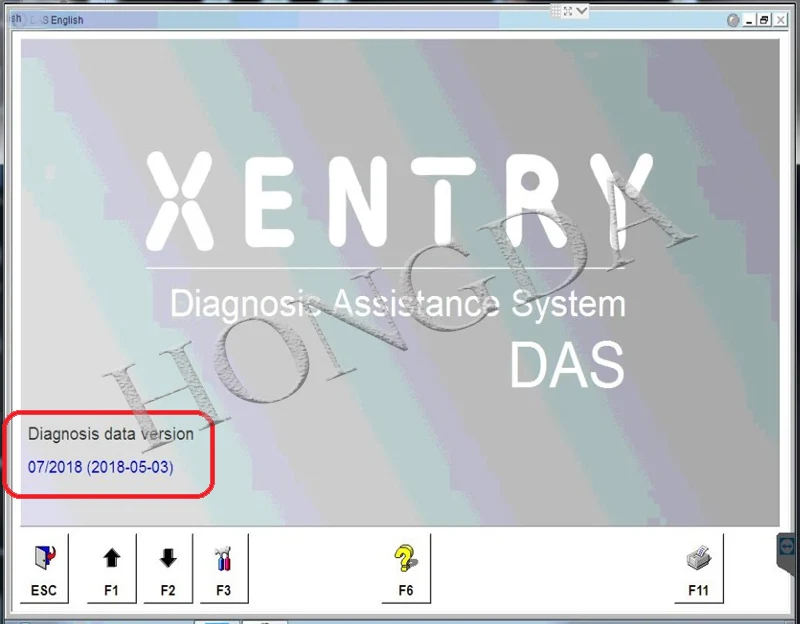This screenshot has width=800, height=624.
Task: Click the round globe icon in title bar
Action: coord(733,20)
